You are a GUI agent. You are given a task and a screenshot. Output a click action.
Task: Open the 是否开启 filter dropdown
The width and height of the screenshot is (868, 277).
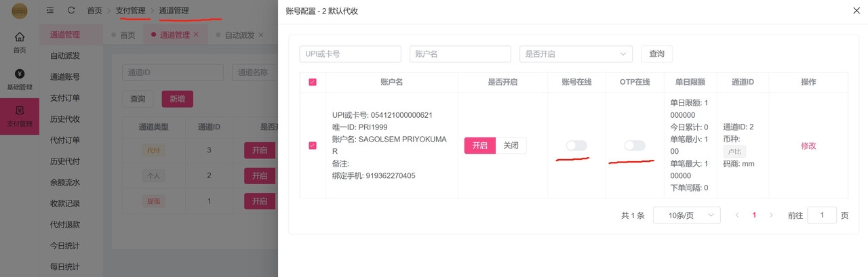[x=575, y=54]
